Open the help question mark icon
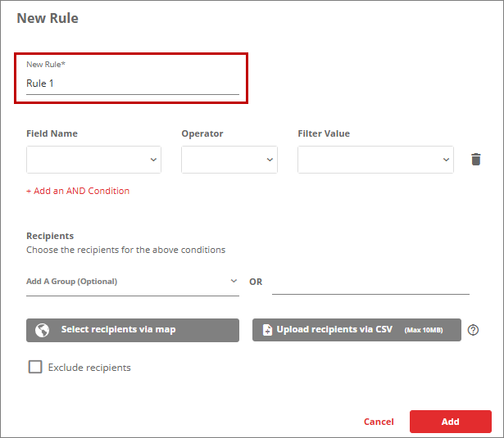 pos(473,330)
